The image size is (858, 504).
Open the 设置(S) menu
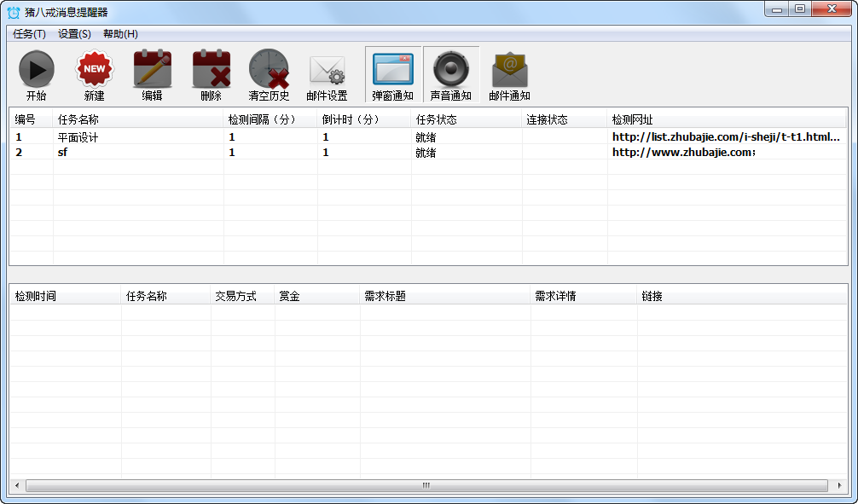[74, 34]
